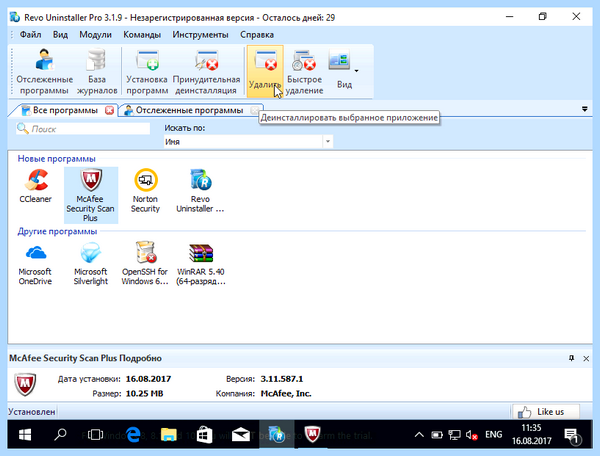Open the Справка menu
This screenshot has width=600, height=456.
click(257, 34)
